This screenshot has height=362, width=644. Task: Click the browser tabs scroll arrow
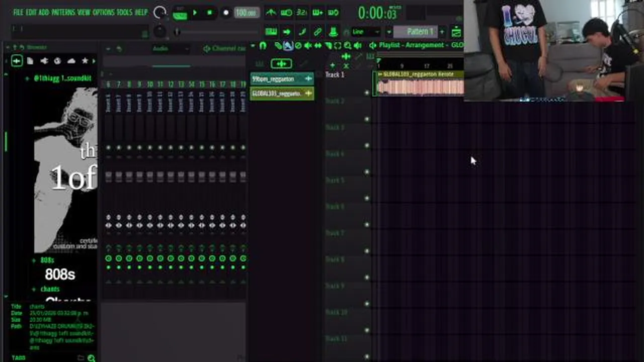click(x=94, y=61)
